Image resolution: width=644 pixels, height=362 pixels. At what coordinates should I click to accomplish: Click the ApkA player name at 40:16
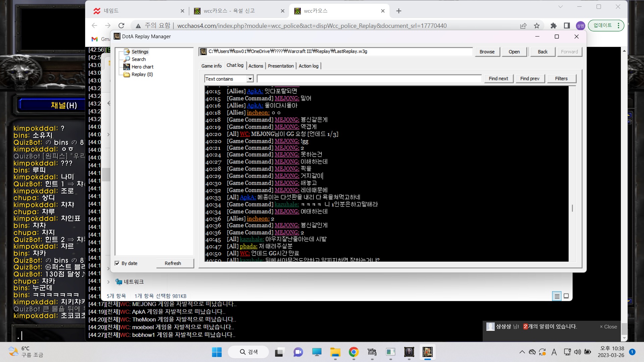(255, 106)
